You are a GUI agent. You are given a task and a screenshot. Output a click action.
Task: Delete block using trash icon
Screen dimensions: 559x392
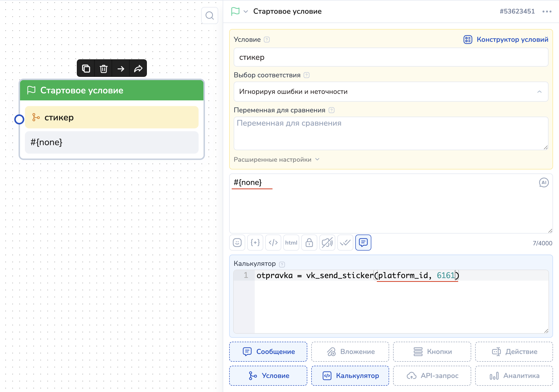[x=103, y=68]
